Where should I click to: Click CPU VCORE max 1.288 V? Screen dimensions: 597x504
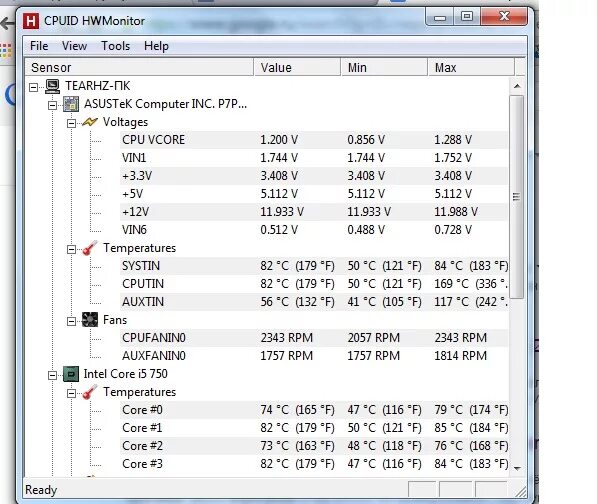(x=453, y=140)
